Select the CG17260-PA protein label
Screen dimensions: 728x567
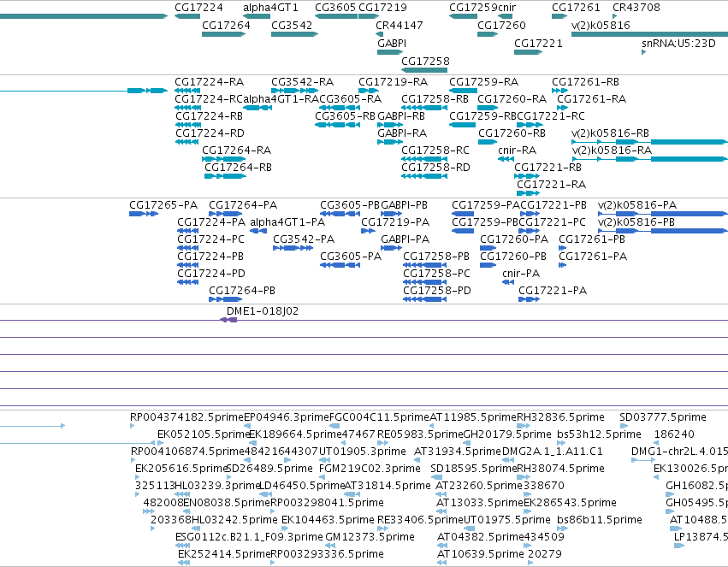[x=514, y=239]
